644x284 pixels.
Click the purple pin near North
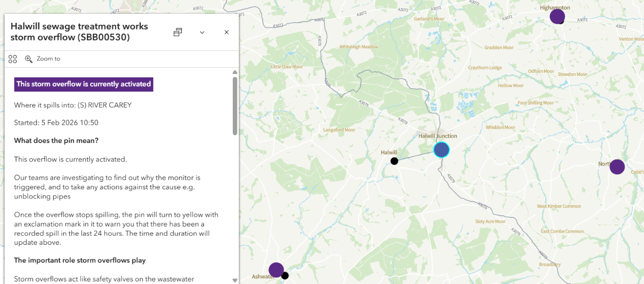617,166
